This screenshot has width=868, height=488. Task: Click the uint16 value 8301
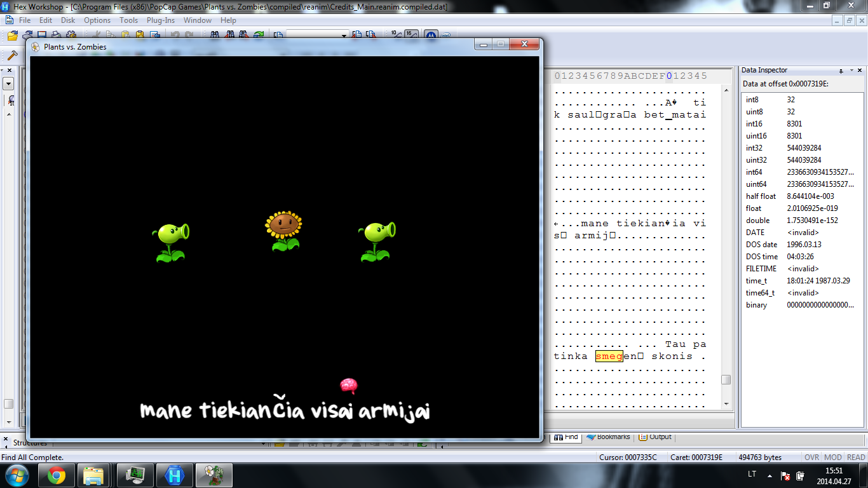(x=794, y=136)
